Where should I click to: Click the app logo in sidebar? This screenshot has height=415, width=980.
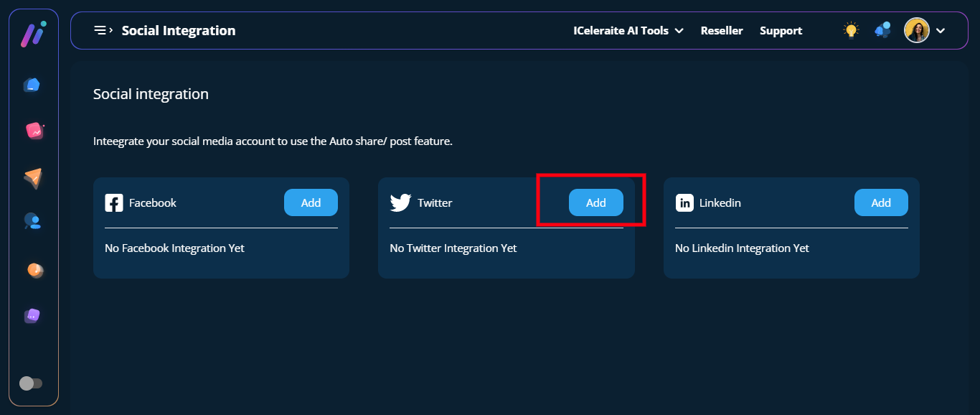pos(33,34)
